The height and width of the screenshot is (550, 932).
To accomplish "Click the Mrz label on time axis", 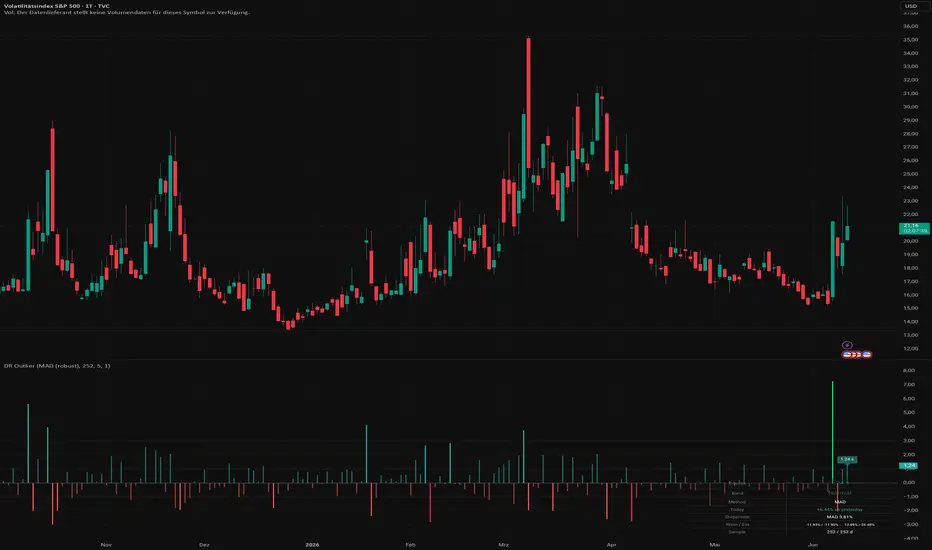I will pyautogui.click(x=503, y=545).
